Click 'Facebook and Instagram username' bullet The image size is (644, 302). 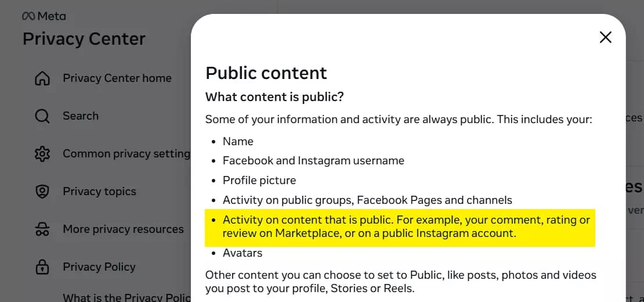click(313, 161)
